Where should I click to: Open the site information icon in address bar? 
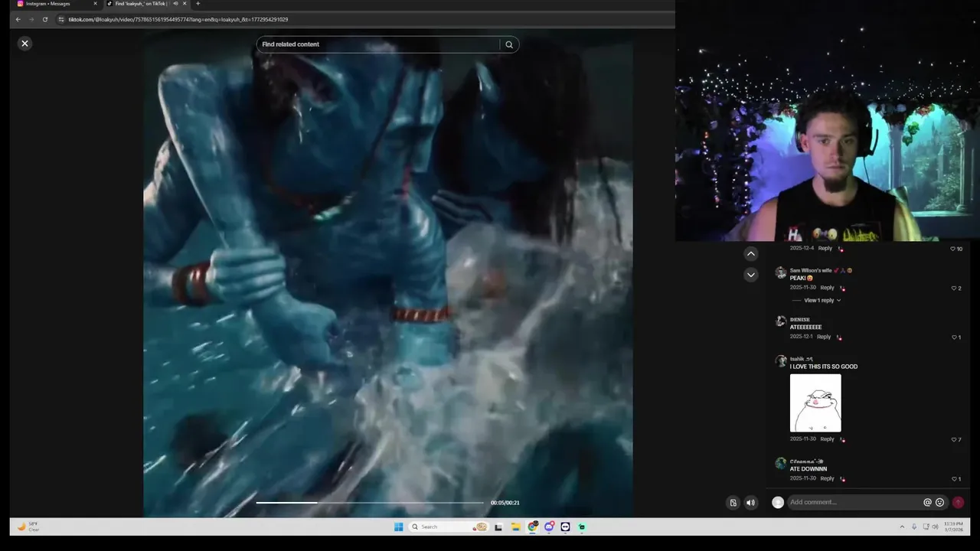(x=61, y=19)
